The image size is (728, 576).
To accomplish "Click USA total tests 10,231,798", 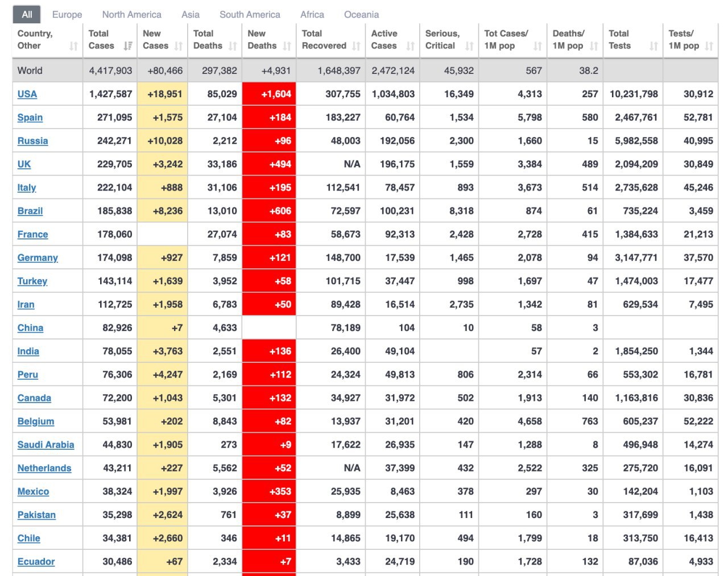I will 634,94.
